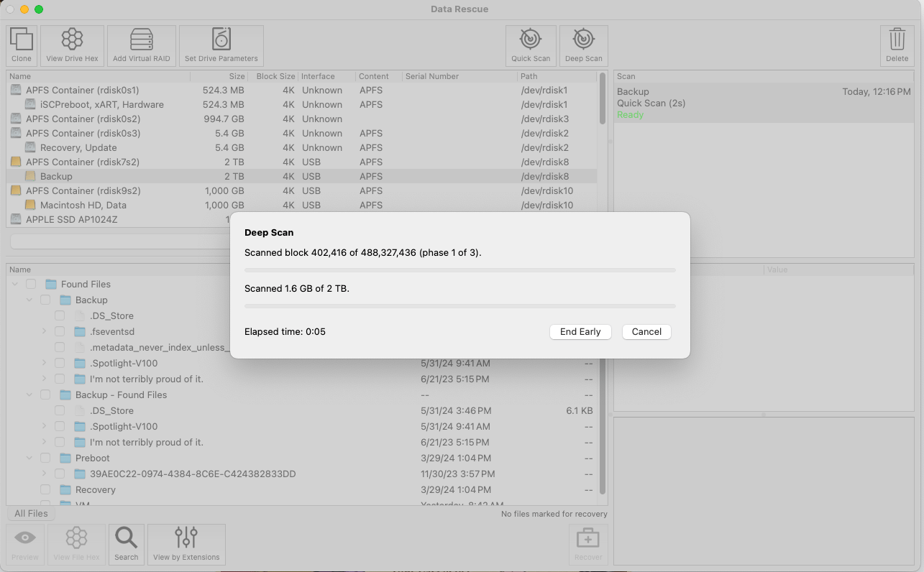The height and width of the screenshot is (572, 924).
Task: Check the Backup folder checkbox
Action: coord(44,300)
